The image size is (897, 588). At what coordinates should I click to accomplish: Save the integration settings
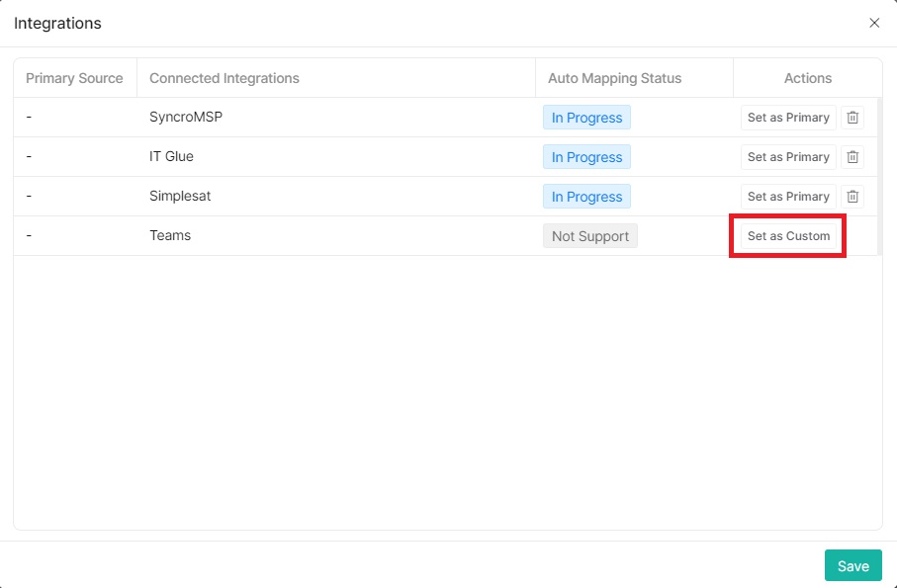(852, 565)
